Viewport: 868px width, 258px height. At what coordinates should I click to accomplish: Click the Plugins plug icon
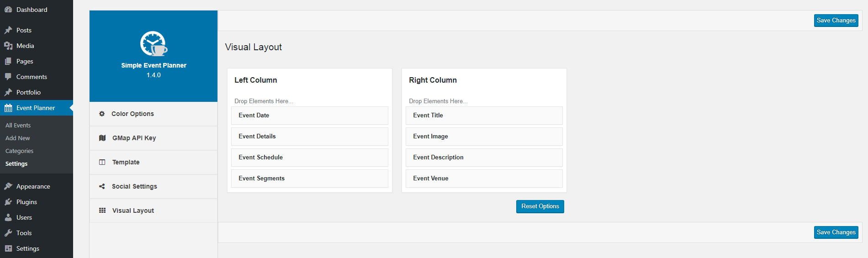(x=8, y=202)
